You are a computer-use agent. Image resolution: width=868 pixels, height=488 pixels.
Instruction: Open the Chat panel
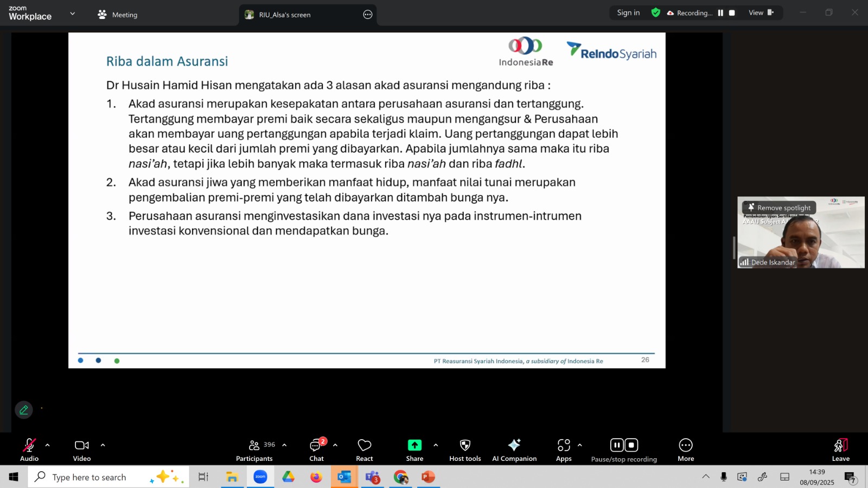point(316,450)
